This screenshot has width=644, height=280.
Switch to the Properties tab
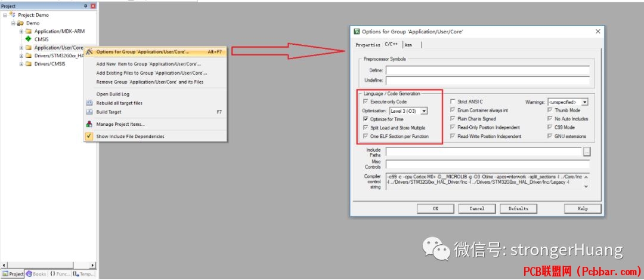coord(367,45)
